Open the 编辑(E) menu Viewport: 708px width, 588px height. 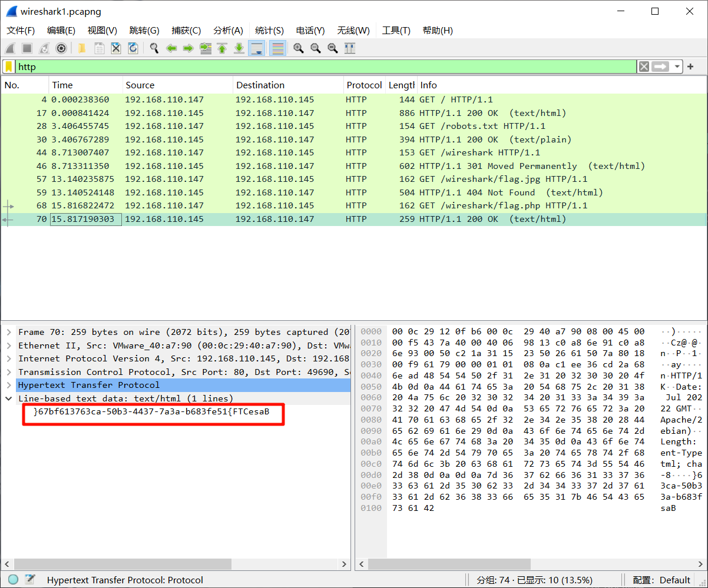(x=61, y=31)
